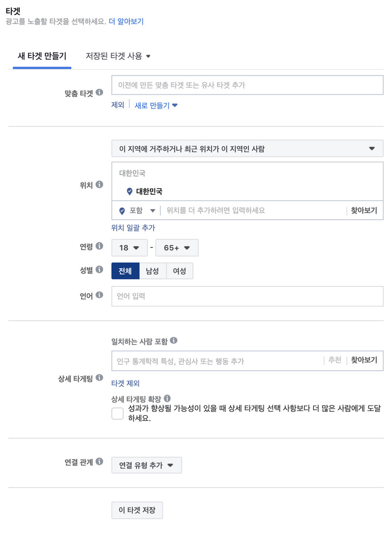392x538 pixels.
Task: Click info icon by 일치하는 사람 포함
Action: pyautogui.click(x=174, y=340)
